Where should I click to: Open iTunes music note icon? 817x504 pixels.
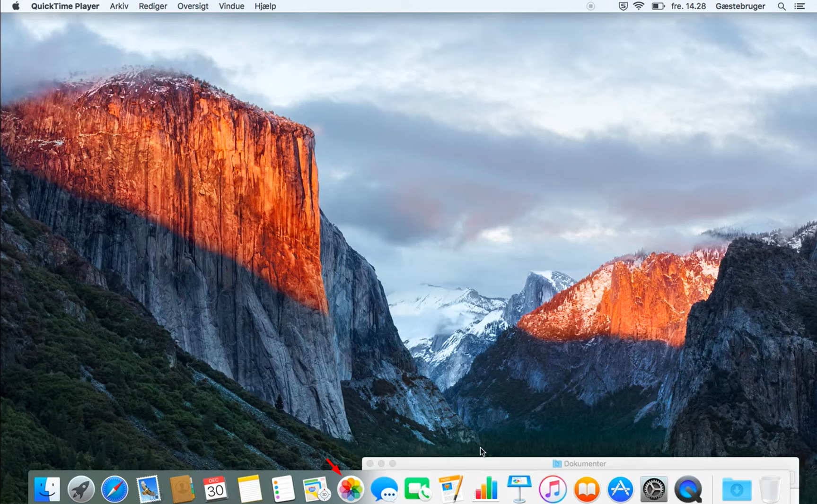(x=553, y=489)
